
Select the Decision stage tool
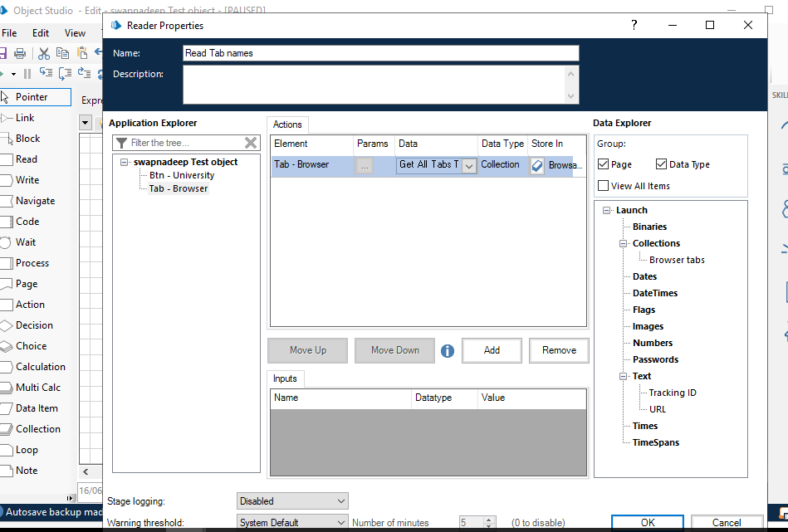[x=33, y=325]
